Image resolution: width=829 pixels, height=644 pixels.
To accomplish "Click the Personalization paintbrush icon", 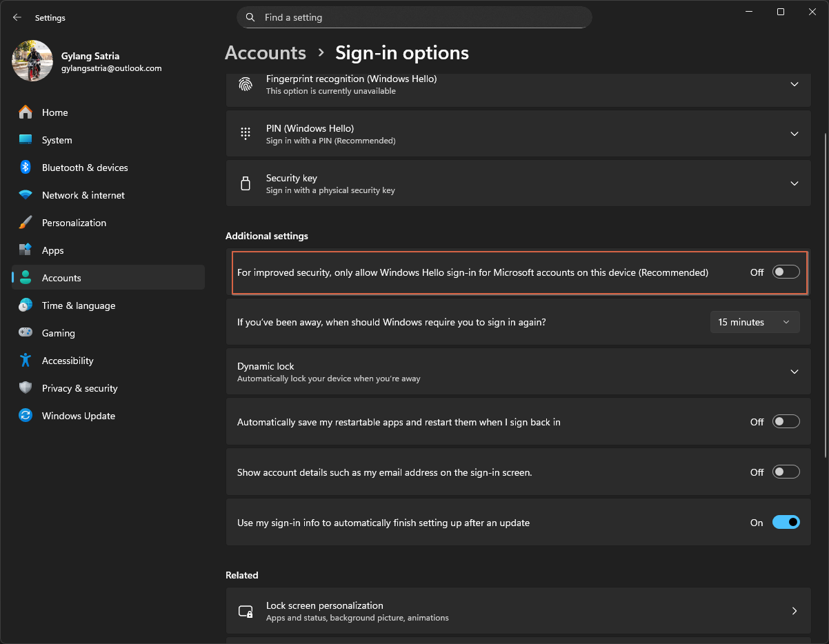I will tap(26, 223).
